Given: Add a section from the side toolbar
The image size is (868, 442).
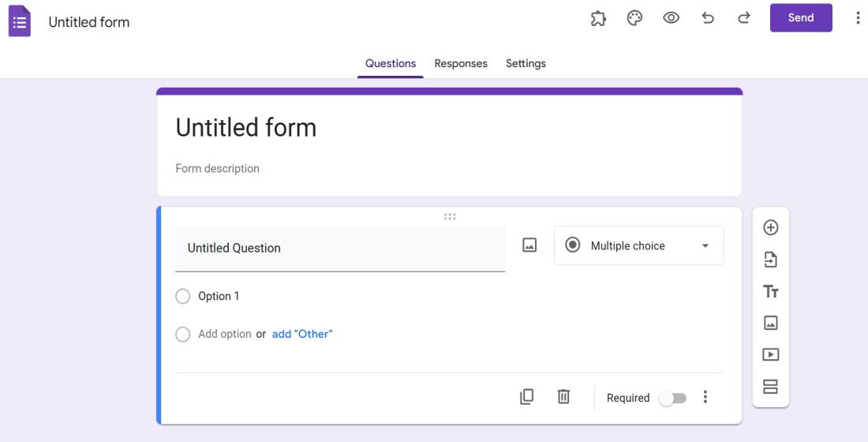Looking at the screenshot, I should 771,387.
